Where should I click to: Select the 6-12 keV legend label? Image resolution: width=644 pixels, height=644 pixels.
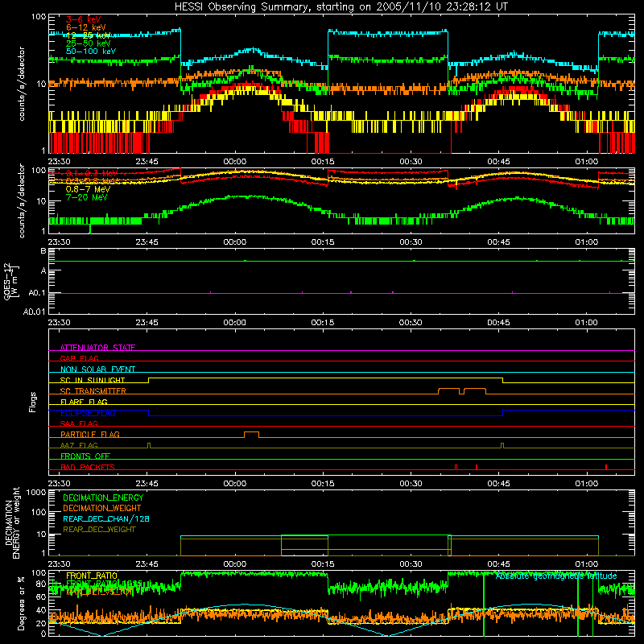(x=86, y=27)
